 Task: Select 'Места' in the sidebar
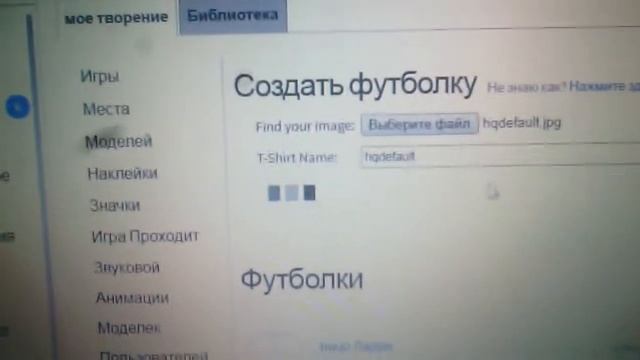[106, 109]
